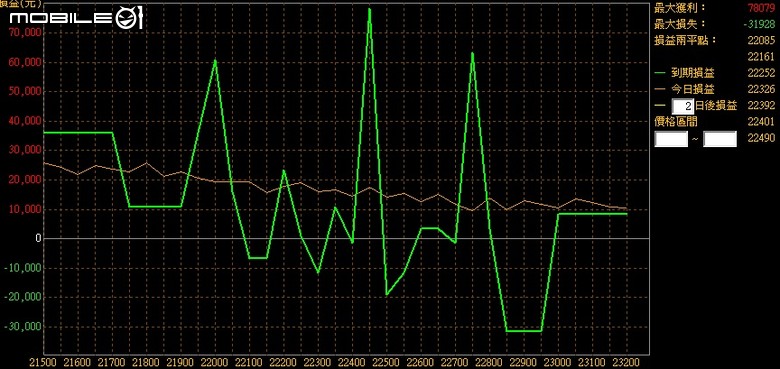
Task: Click the right 價格區間 input box
Action: pos(719,139)
